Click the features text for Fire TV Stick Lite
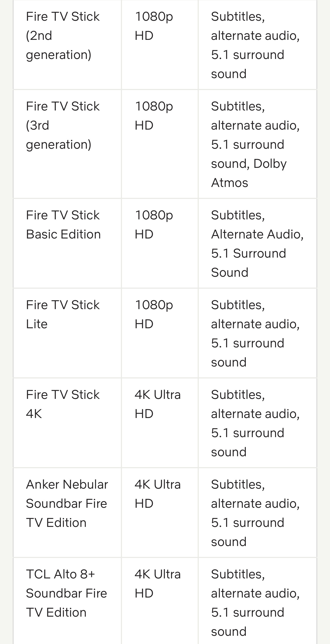 tap(255, 334)
